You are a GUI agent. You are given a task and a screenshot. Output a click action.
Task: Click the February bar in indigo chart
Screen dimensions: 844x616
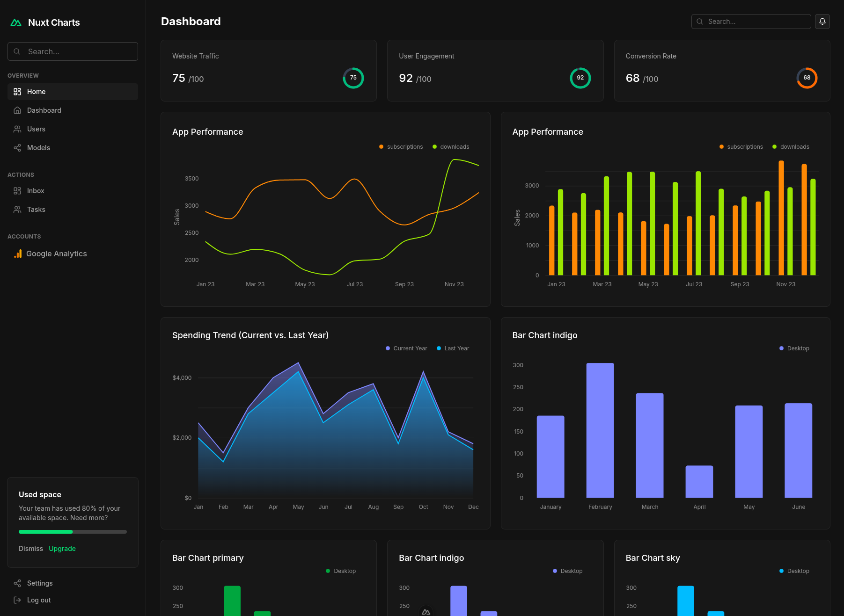(600, 430)
